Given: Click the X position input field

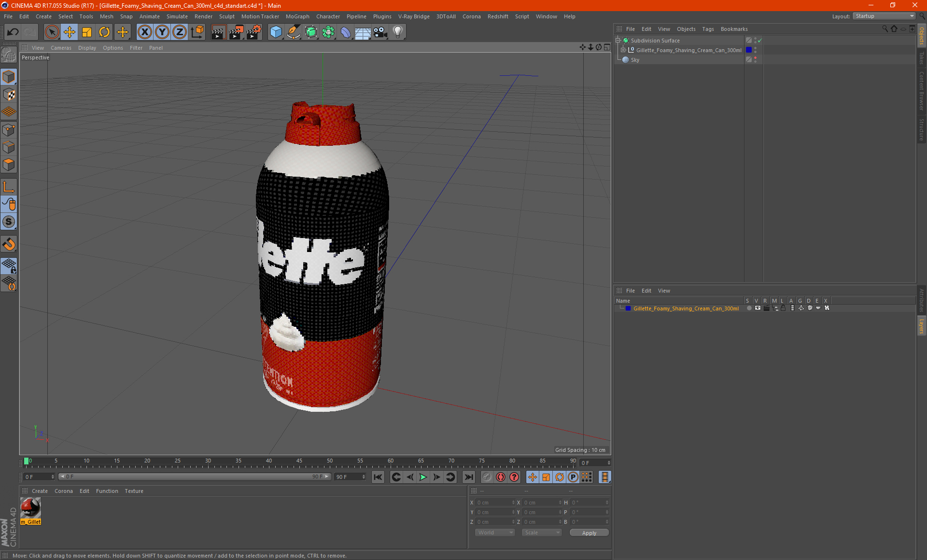Looking at the screenshot, I should pos(495,503).
